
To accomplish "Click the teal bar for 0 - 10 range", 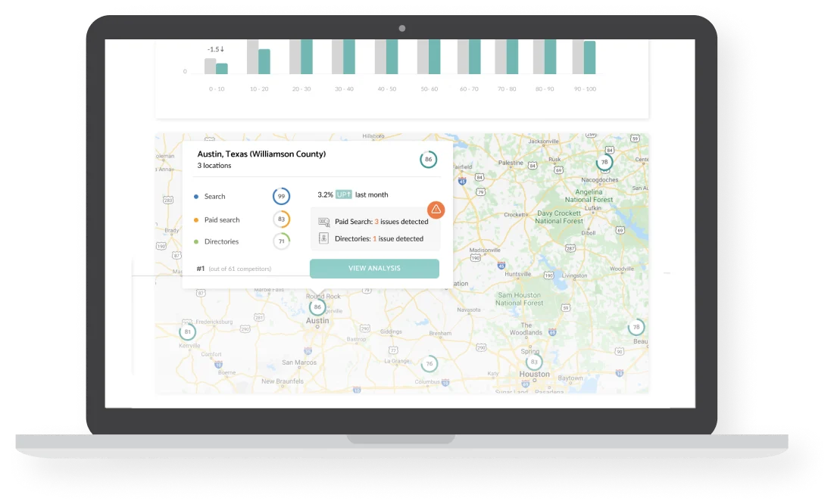I will (222, 69).
